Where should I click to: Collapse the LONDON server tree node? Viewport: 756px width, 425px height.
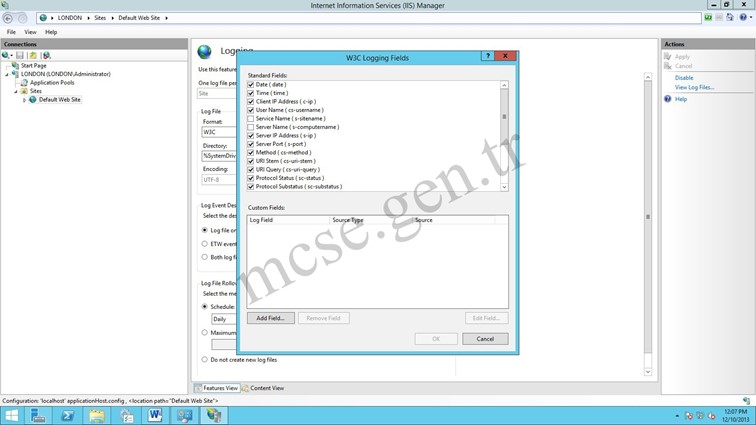tap(7, 74)
